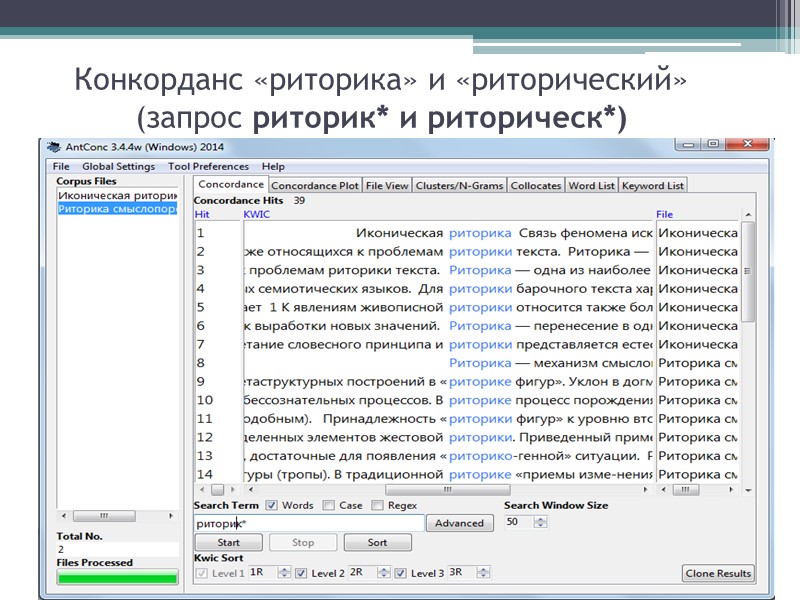
Task: Click the AntConc application icon in title bar
Action: point(53,147)
